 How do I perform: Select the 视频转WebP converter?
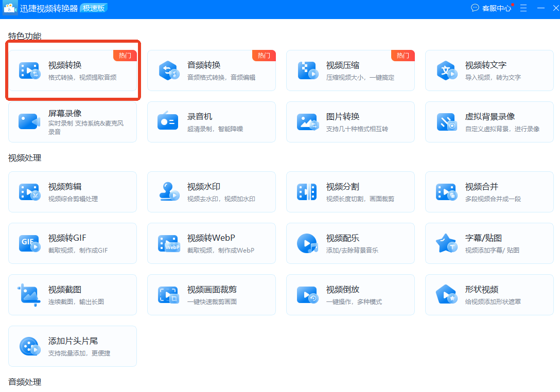(x=211, y=243)
